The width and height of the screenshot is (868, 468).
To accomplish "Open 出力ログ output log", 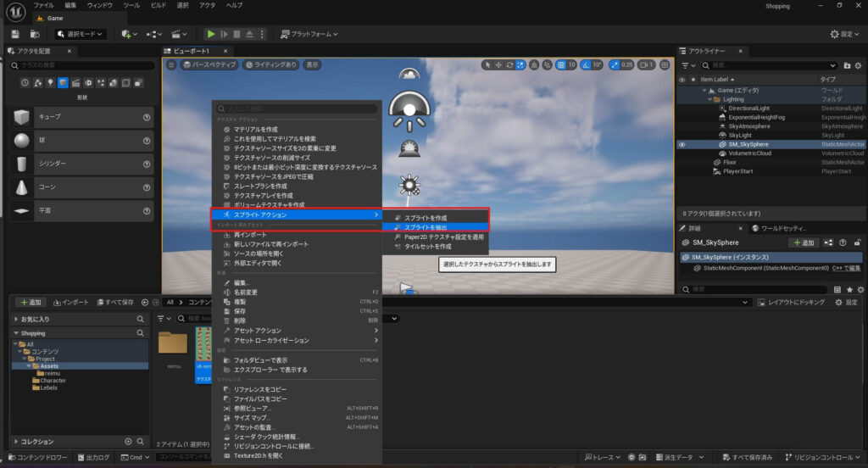I will tap(93, 458).
